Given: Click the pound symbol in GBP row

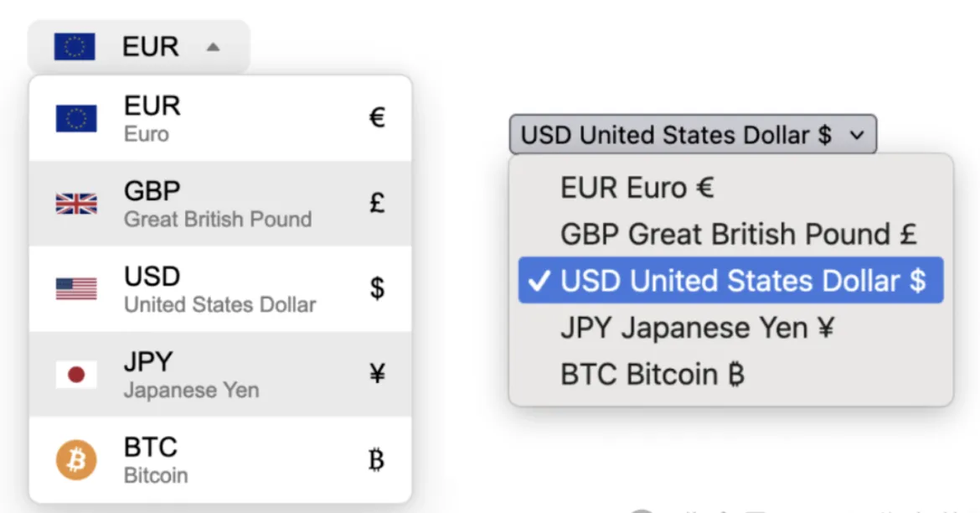Looking at the screenshot, I should pyautogui.click(x=377, y=204).
